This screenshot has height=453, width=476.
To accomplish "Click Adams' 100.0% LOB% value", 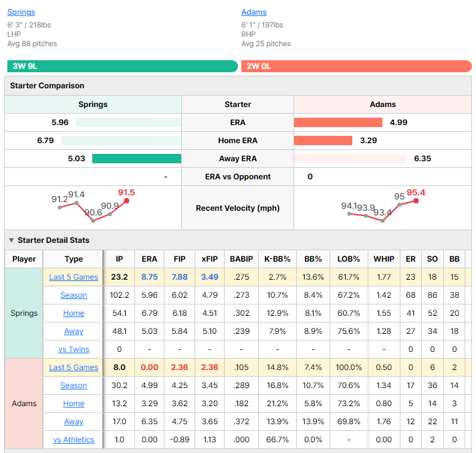I will click(x=348, y=367).
